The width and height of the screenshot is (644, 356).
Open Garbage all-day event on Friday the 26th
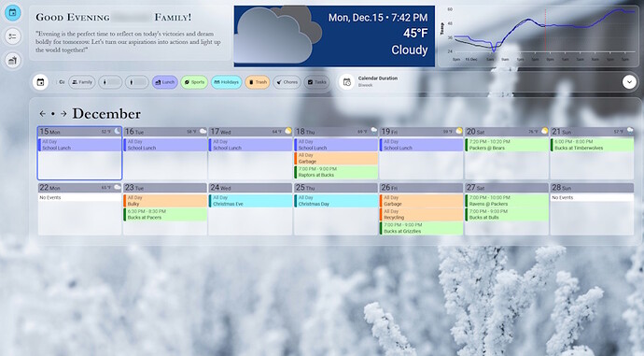tap(421, 201)
